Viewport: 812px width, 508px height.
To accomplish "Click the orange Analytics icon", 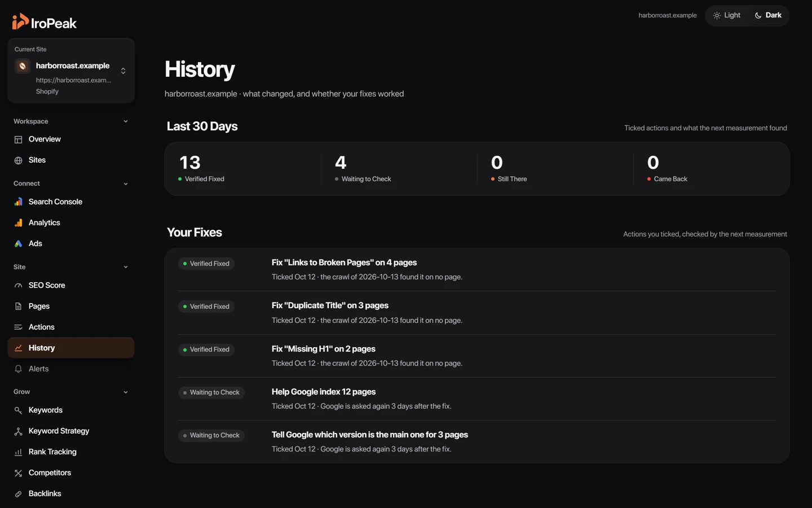I will point(18,222).
